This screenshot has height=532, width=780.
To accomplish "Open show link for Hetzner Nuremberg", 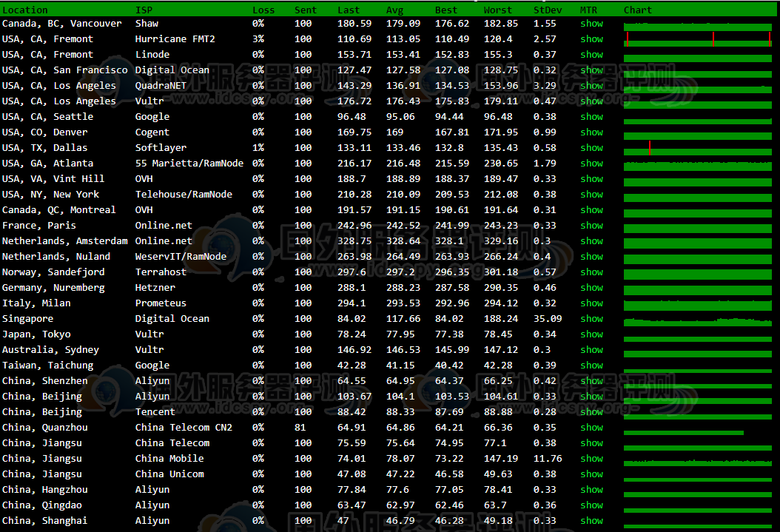I will click(591, 287).
